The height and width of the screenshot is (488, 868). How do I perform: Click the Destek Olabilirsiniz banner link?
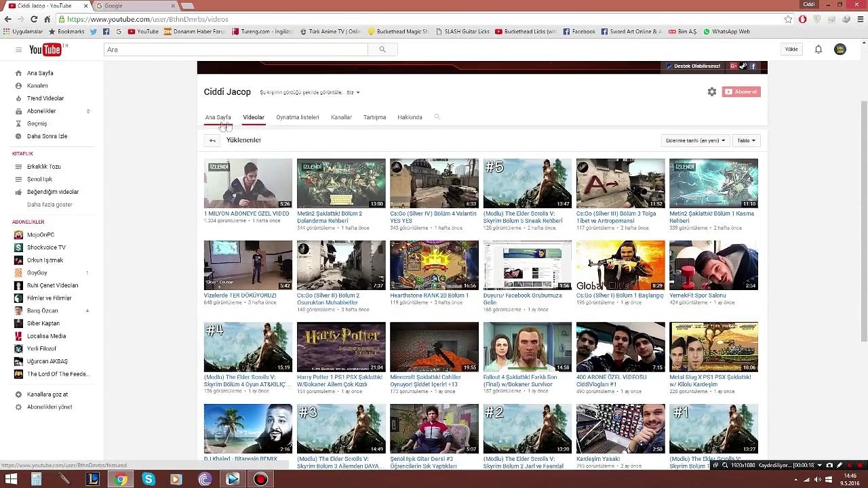(693, 66)
